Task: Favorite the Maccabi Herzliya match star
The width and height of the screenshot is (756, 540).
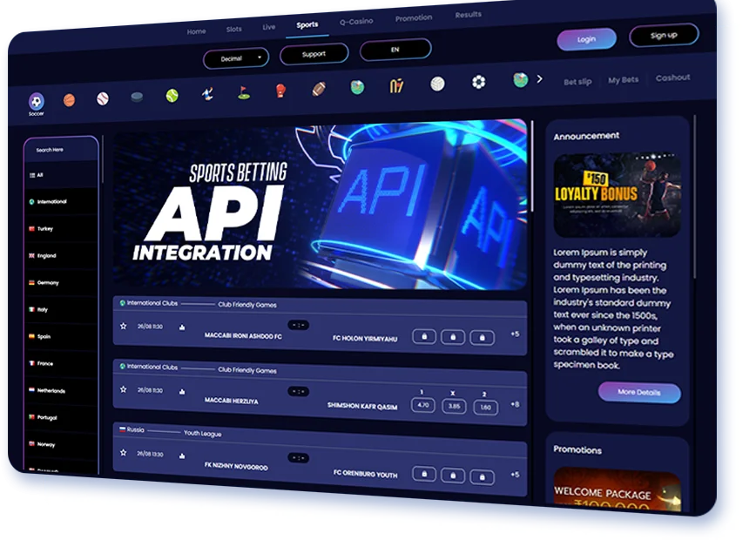Action: [x=124, y=389]
